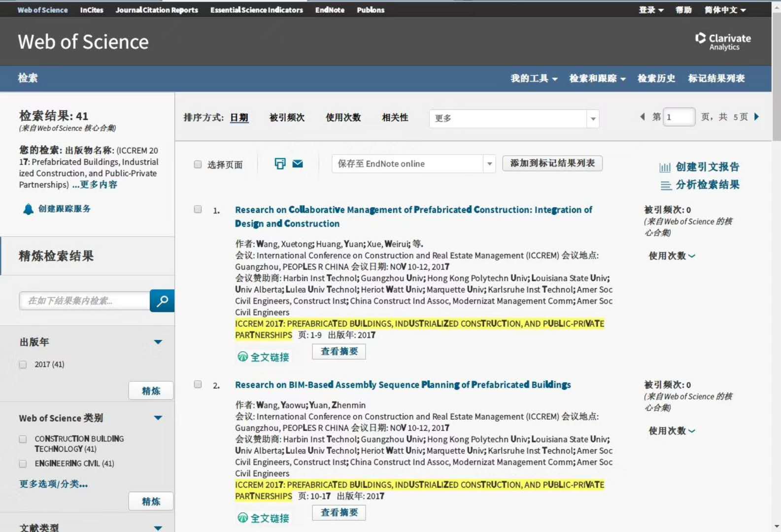Click 创建引文报告 link
This screenshot has width=781, height=532.
point(708,167)
